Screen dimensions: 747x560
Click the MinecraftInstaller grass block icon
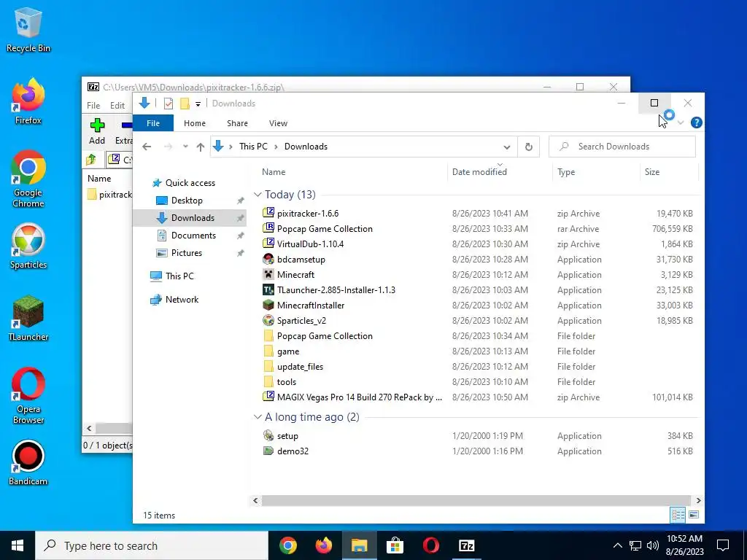tap(268, 305)
